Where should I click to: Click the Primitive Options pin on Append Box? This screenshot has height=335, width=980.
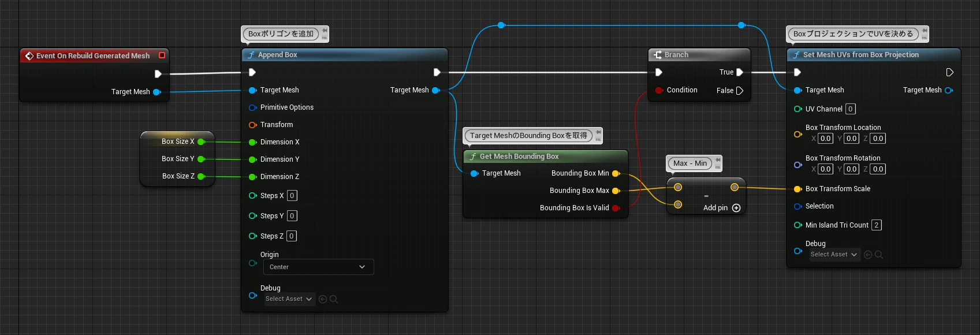pyautogui.click(x=252, y=107)
